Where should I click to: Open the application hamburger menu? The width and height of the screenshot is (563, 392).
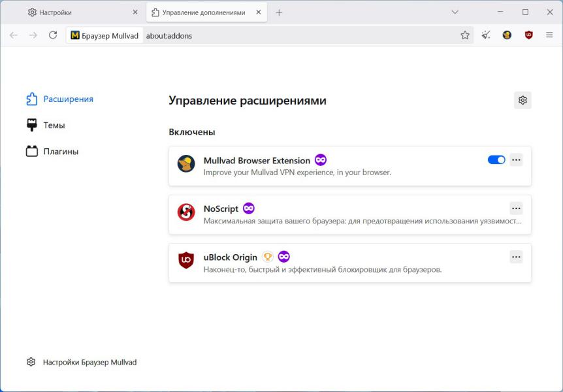[x=549, y=35]
